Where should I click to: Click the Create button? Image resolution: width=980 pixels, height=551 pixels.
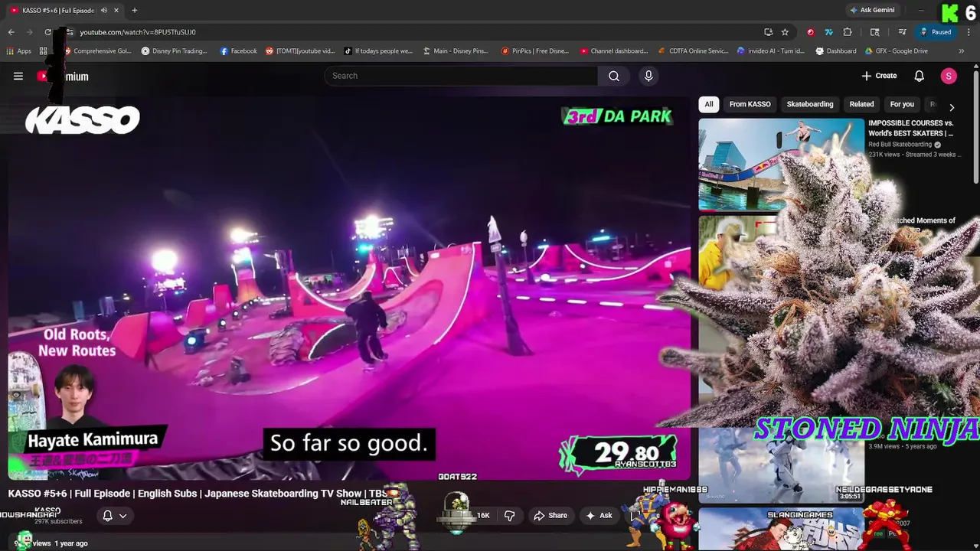pyautogui.click(x=879, y=76)
